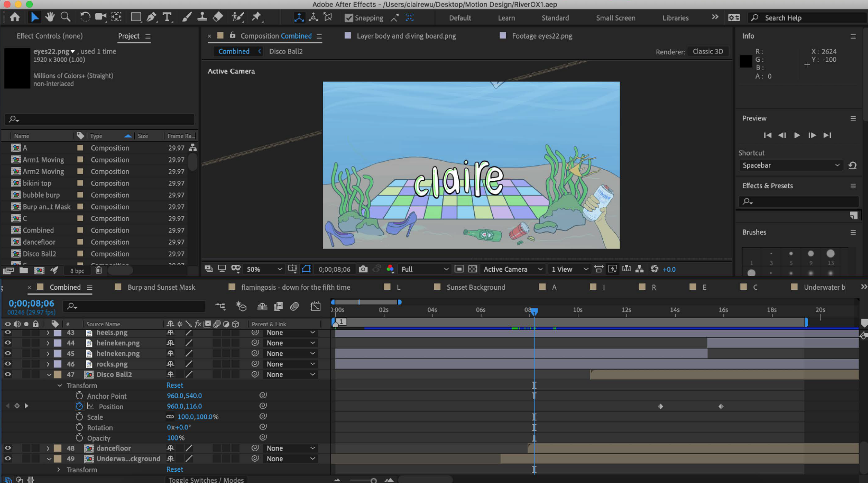Click the show channel color icon
Viewport: 868px width, 483px height.
tap(390, 269)
